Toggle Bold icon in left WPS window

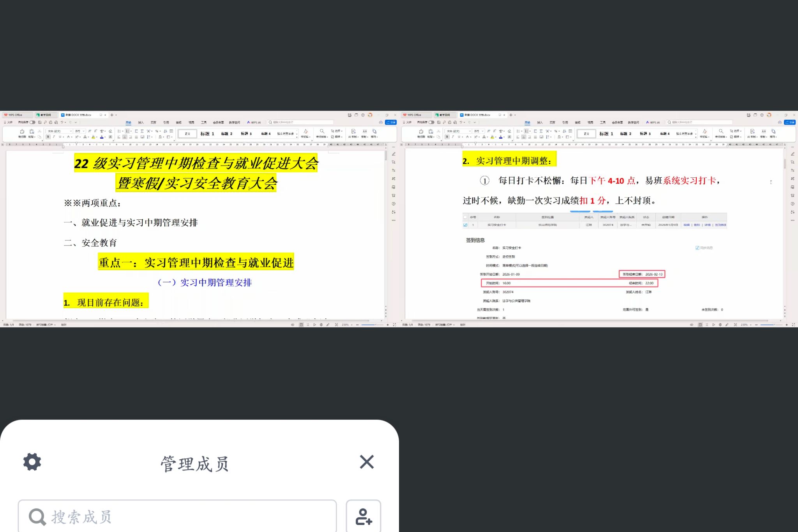click(48, 137)
